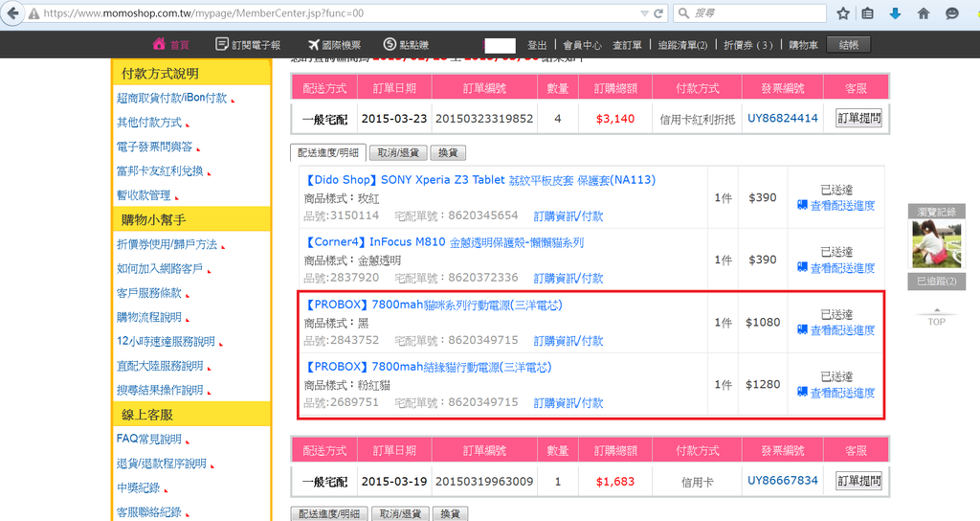Open 會員中心 member center

pos(582,45)
